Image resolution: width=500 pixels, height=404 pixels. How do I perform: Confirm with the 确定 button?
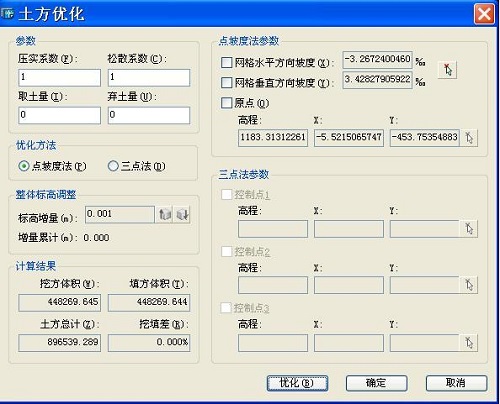(376, 383)
